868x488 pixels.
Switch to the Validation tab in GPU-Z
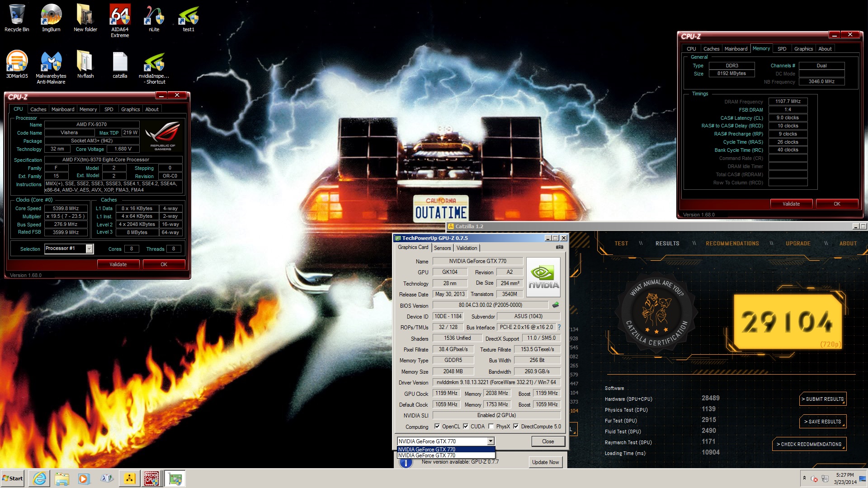(x=467, y=248)
